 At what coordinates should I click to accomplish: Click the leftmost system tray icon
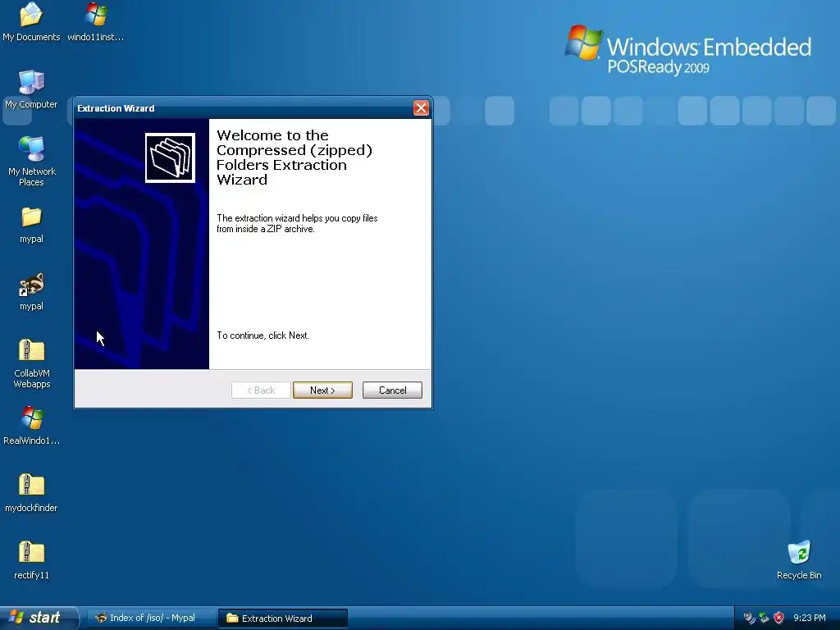click(x=749, y=618)
